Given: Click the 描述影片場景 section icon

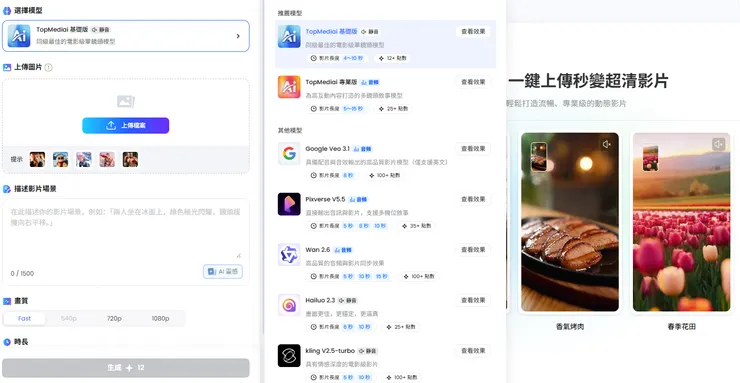Looking at the screenshot, I should tap(7, 189).
